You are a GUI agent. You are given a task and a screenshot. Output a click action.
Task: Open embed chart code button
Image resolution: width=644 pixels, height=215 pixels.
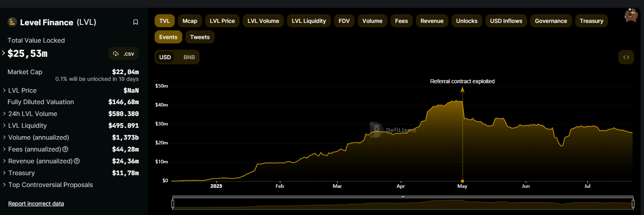[x=626, y=57]
